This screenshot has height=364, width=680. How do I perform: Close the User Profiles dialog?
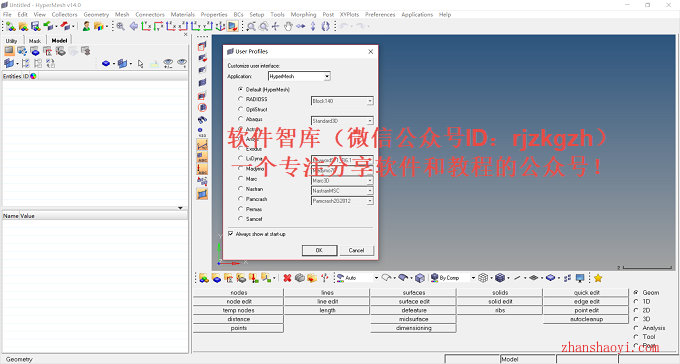[x=370, y=52]
